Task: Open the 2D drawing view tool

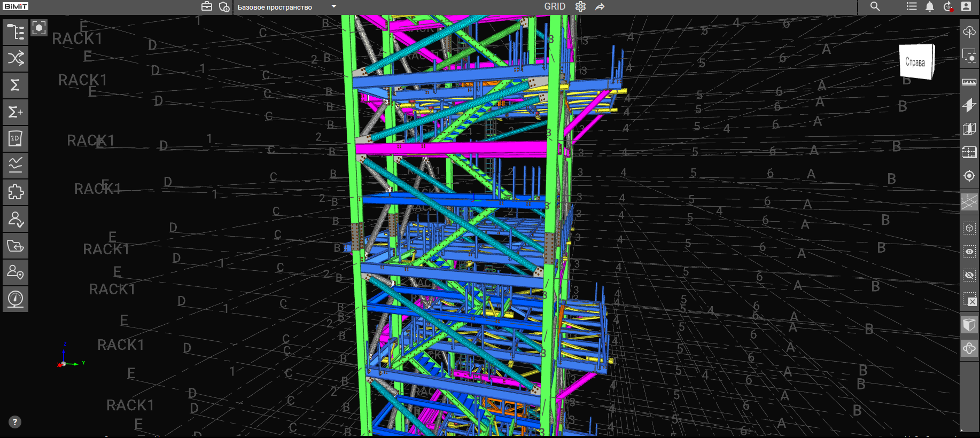Action: pos(15,138)
